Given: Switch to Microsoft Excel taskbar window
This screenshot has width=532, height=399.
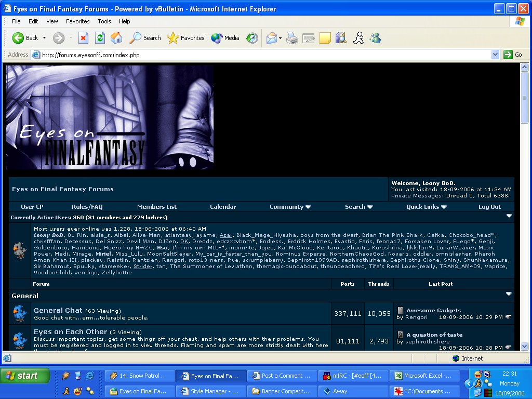Looking at the screenshot, I should pos(424,376).
